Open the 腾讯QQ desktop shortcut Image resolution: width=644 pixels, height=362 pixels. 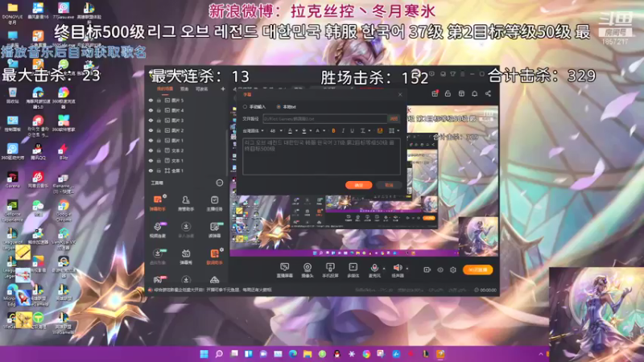tap(38, 151)
